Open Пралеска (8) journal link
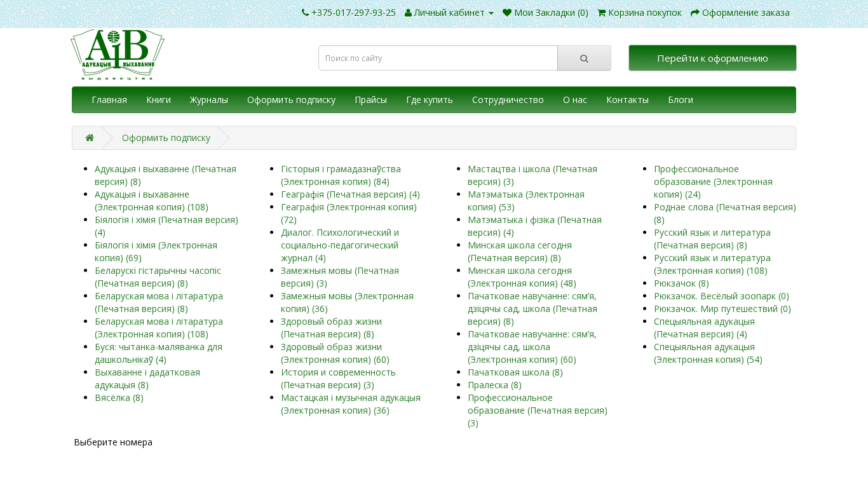 494,385
